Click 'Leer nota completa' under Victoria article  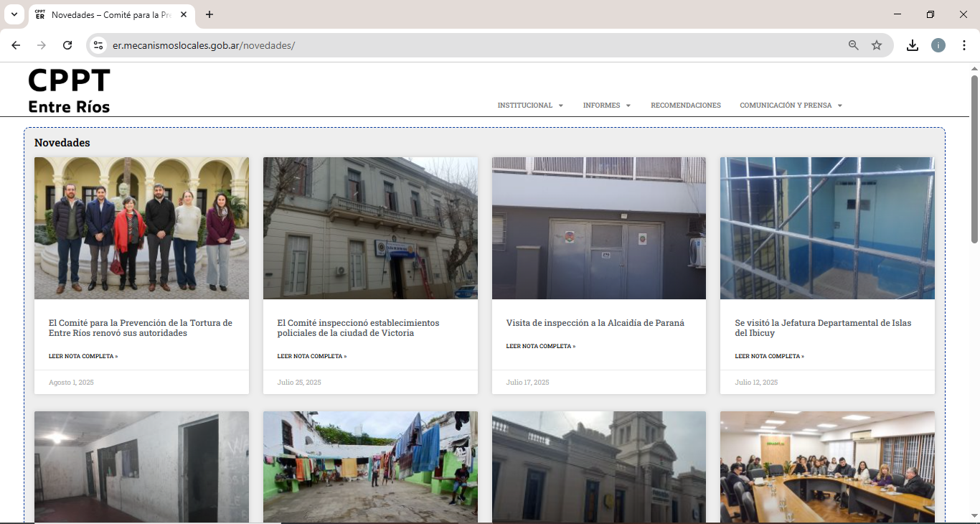coord(311,356)
